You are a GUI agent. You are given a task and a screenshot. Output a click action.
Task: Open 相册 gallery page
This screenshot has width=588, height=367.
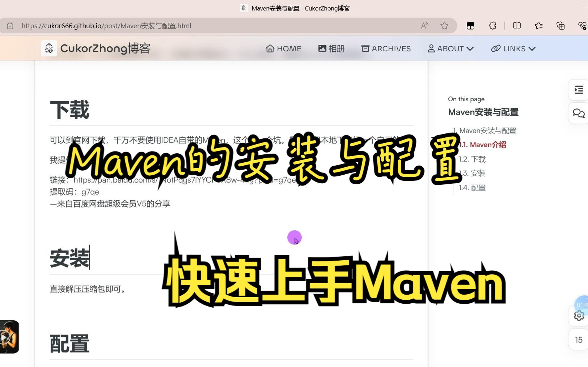click(x=331, y=48)
